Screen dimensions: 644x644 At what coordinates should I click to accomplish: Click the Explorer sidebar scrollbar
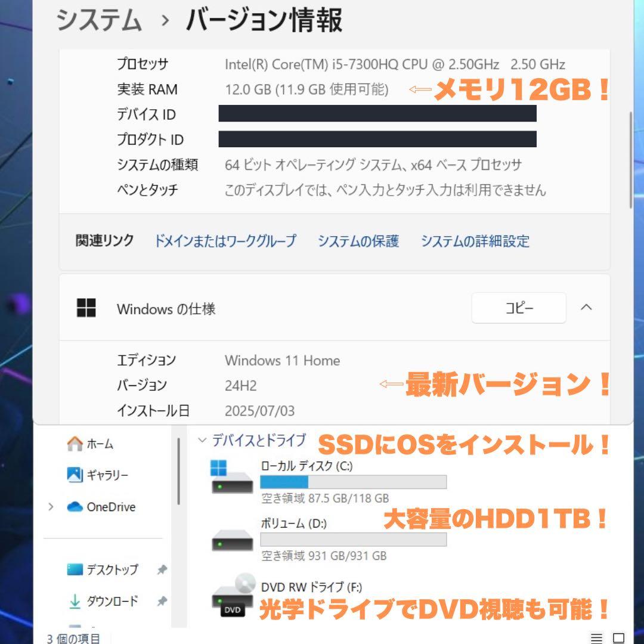click(x=179, y=472)
